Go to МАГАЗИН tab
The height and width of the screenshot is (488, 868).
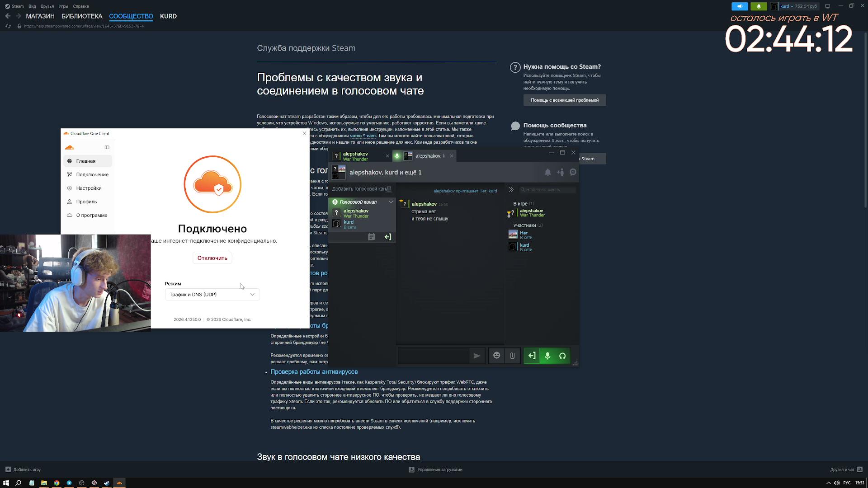coord(40,16)
